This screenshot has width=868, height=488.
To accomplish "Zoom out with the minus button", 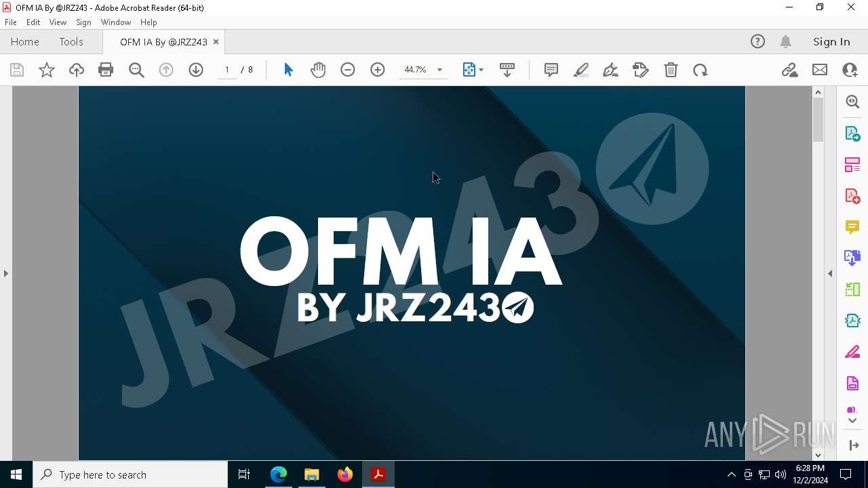I will pyautogui.click(x=348, y=70).
